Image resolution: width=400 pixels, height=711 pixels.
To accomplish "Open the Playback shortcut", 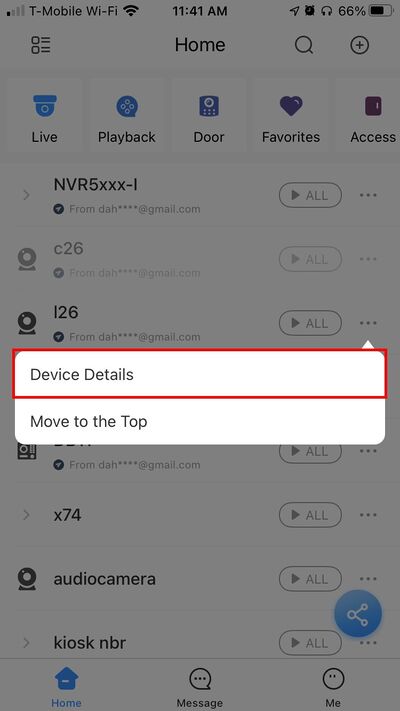I will (127, 118).
